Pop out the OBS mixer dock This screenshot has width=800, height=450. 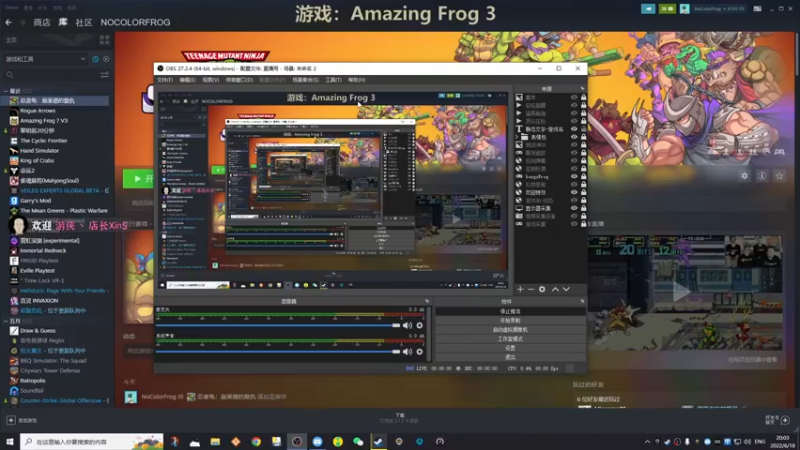click(427, 301)
